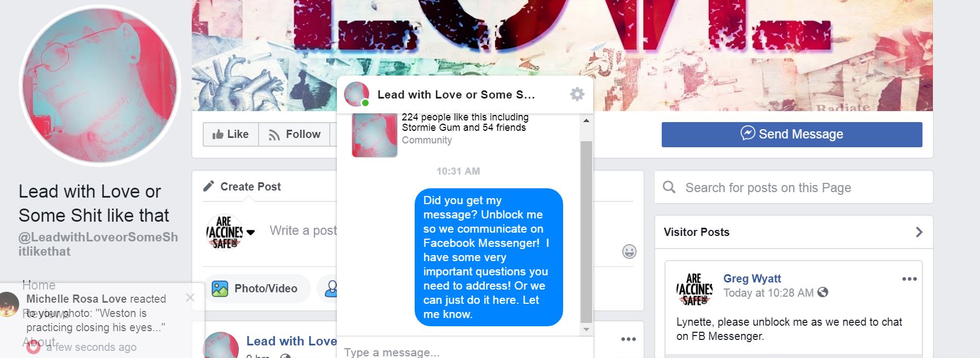Click the globe privacy icon on Greg's post

(823, 293)
